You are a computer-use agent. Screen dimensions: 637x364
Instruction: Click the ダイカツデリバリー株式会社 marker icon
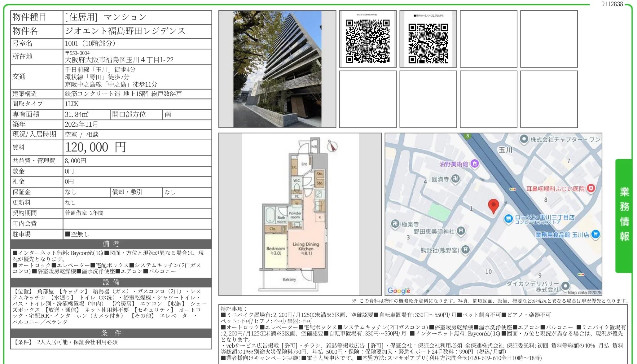(x=565, y=286)
